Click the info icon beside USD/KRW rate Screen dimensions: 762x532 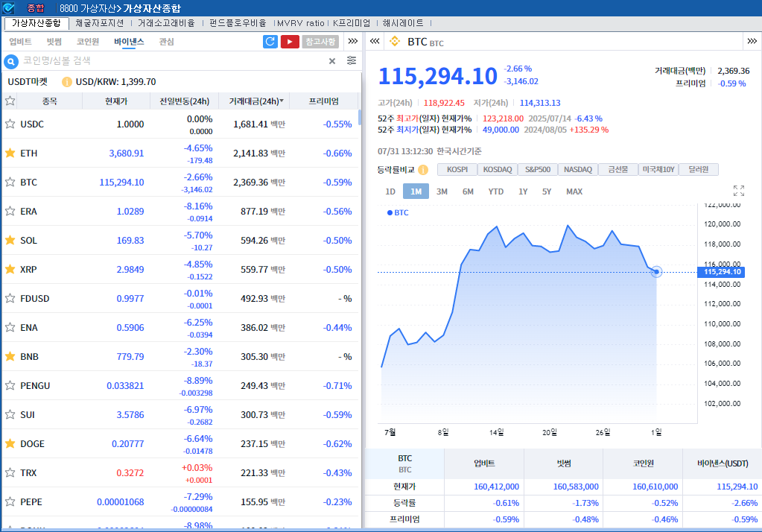[x=67, y=82]
